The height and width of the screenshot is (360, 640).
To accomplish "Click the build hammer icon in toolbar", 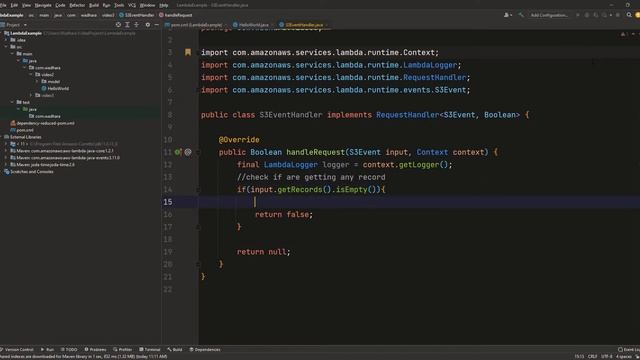I will coord(521,15).
